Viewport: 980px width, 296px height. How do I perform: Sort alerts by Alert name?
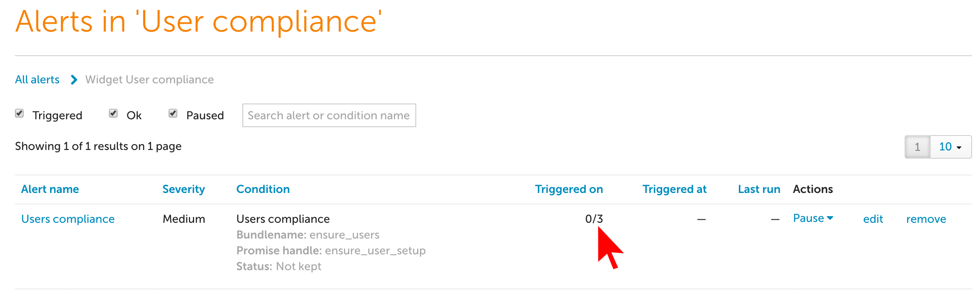click(50, 189)
